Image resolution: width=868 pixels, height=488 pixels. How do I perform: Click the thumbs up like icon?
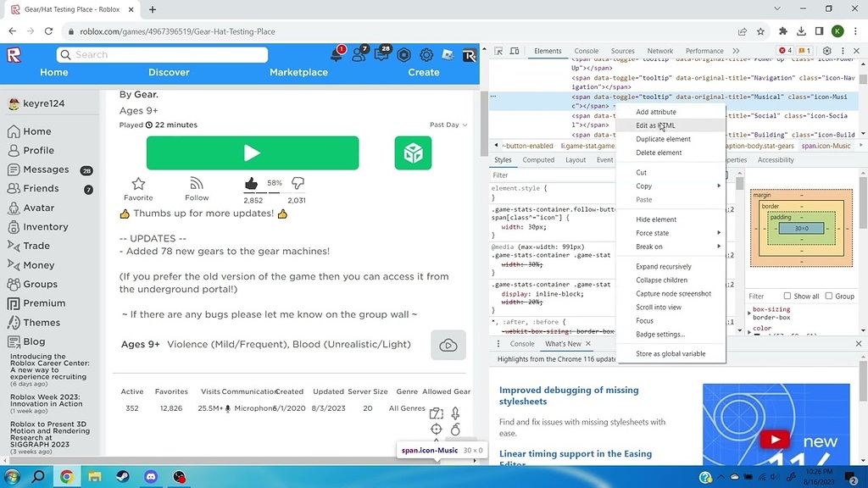coord(251,183)
